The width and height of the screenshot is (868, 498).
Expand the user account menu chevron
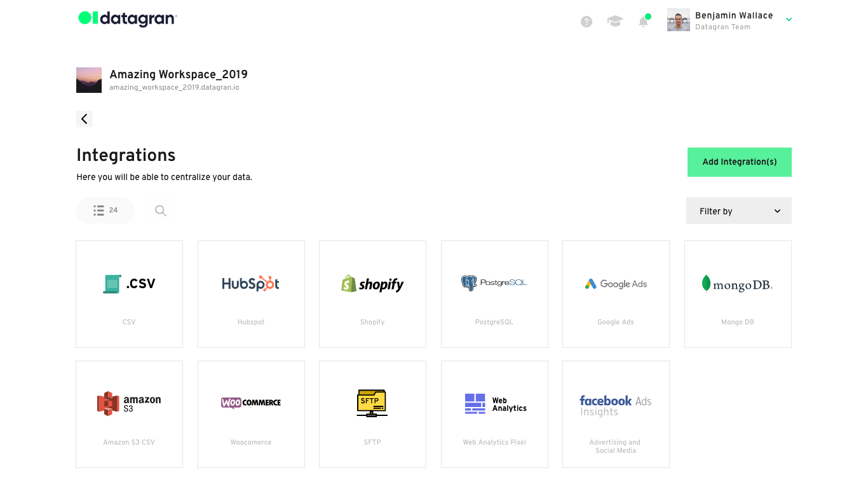[789, 20]
